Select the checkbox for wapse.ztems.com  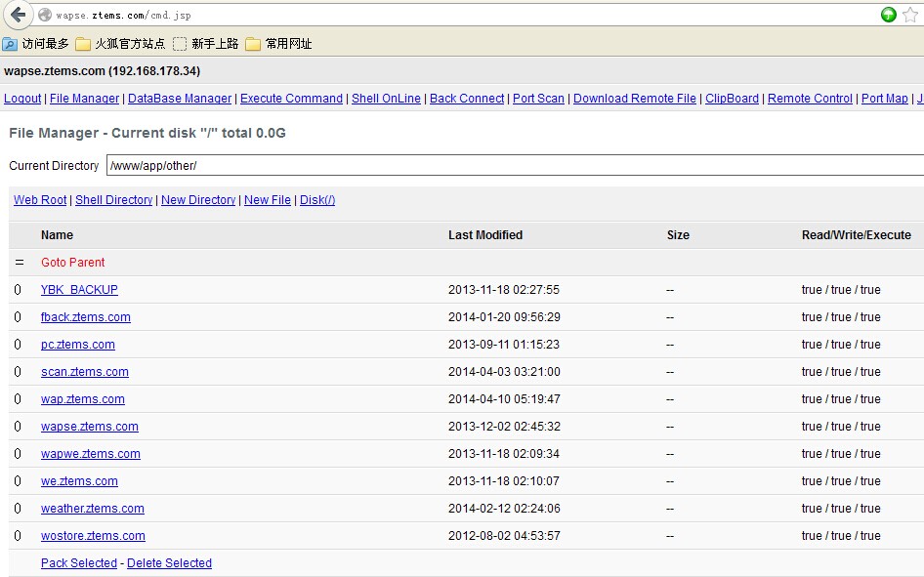(18, 427)
